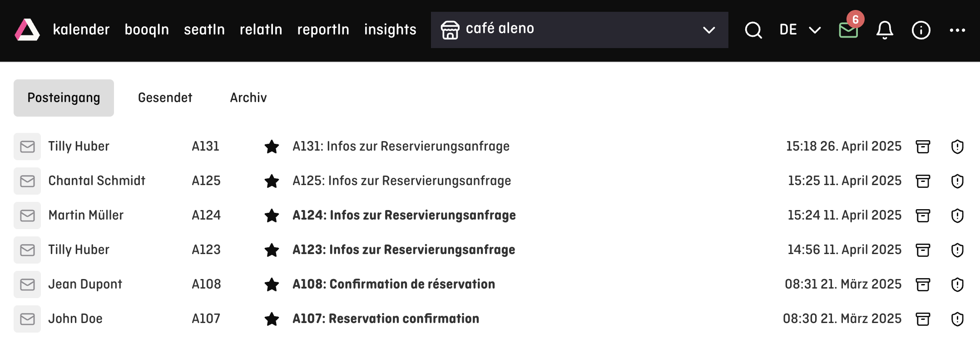Switch to the Gesendet tab
Screen dimensions: 980x343
pos(165,98)
